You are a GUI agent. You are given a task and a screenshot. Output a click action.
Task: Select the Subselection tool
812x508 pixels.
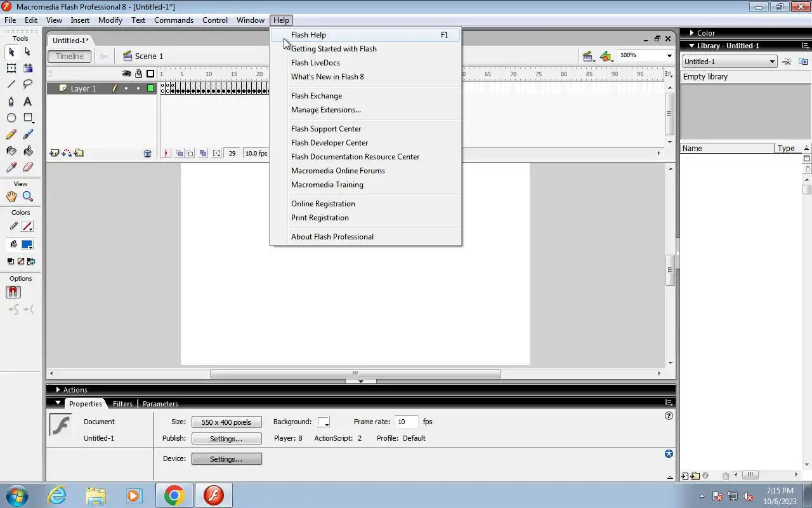point(28,52)
